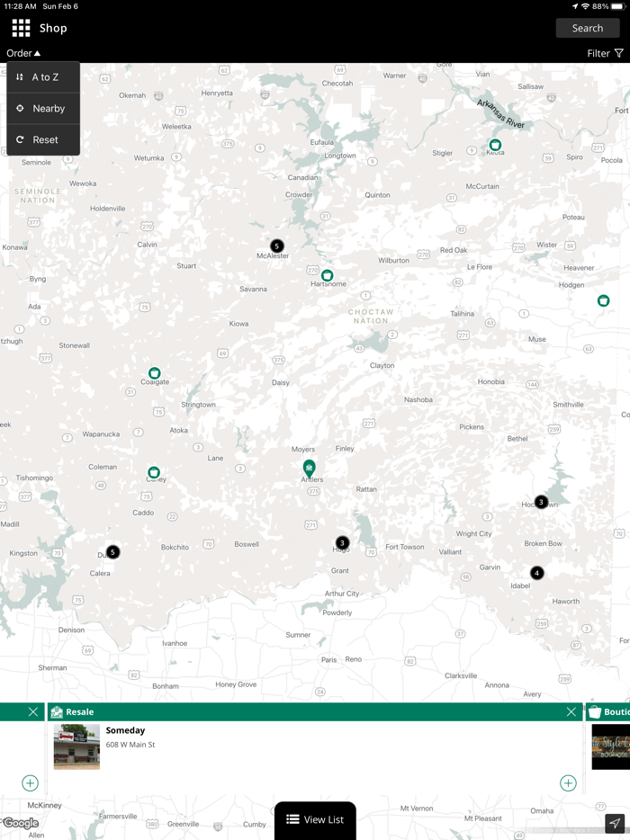The width and height of the screenshot is (630, 840).
Task: Tap the shop pin at Keota
Action: (x=495, y=145)
